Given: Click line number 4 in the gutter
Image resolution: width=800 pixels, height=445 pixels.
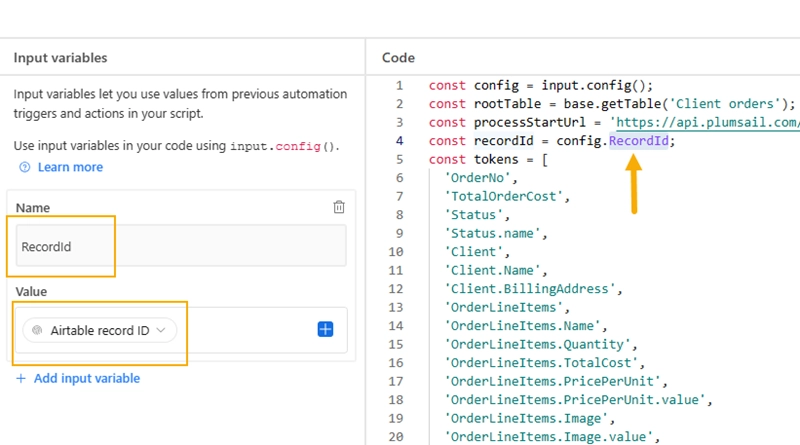Looking at the screenshot, I should [x=399, y=141].
